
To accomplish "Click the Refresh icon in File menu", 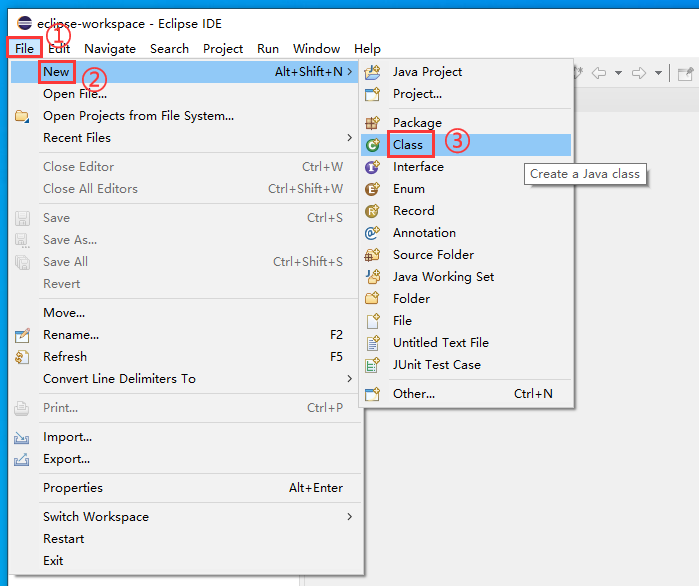I will (x=22, y=357).
